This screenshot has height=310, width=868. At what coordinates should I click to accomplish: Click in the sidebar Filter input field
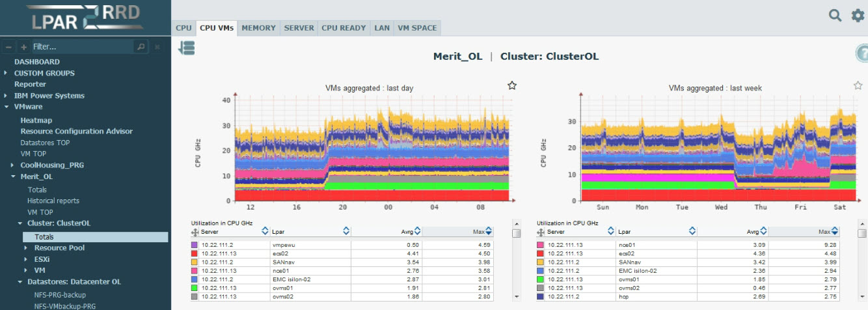pos(81,47)
